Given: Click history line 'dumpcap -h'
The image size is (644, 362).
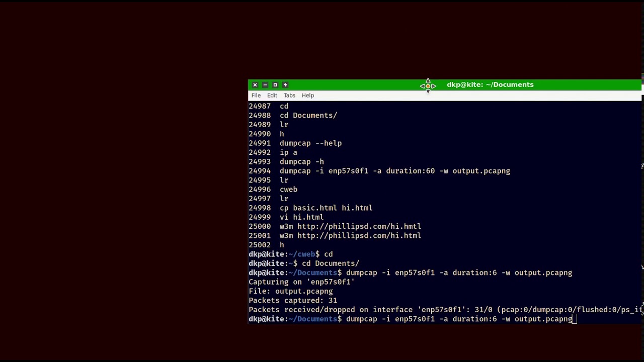Looking at the screenshot, I should pyautogui.click(x=286, y=162).
